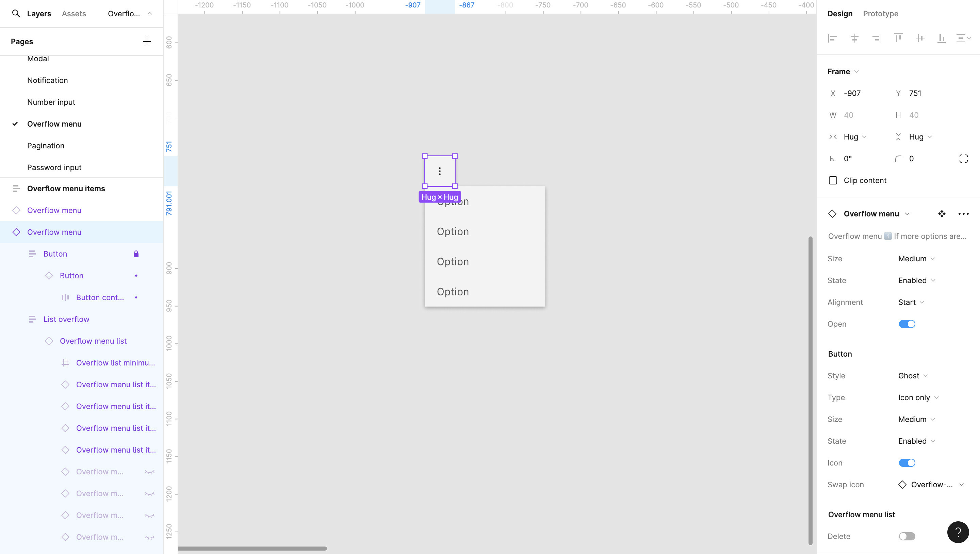This screenshot has height=554, width=980.
Task: Click component icon of first Overflow menu layer
Action: coord(16,210)
